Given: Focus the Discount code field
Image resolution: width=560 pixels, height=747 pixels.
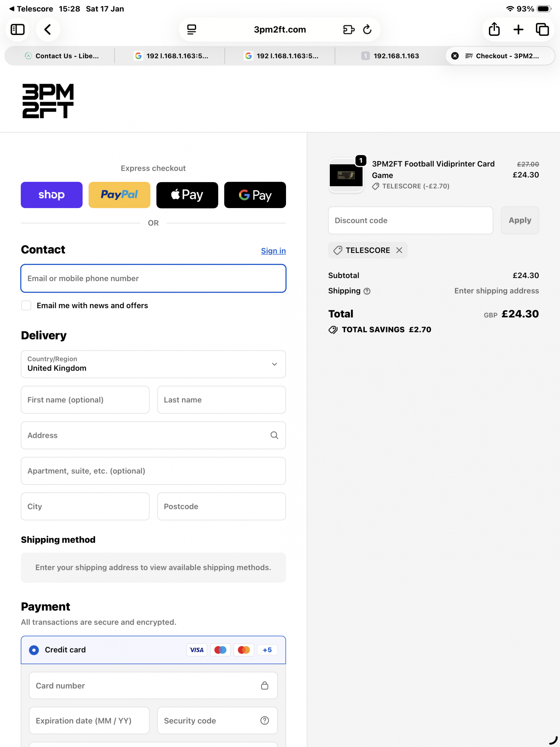Looking at the screenshot, I should (x=410, y=221).
